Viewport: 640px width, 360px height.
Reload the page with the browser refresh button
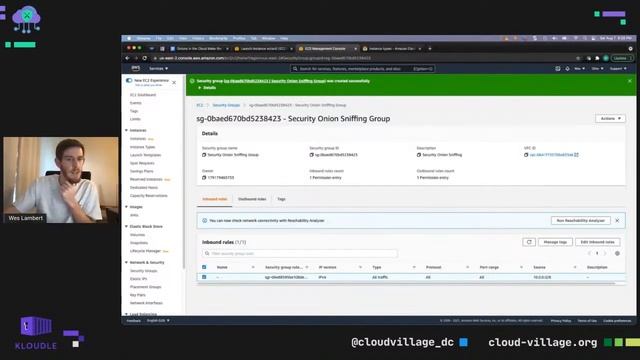144,58
